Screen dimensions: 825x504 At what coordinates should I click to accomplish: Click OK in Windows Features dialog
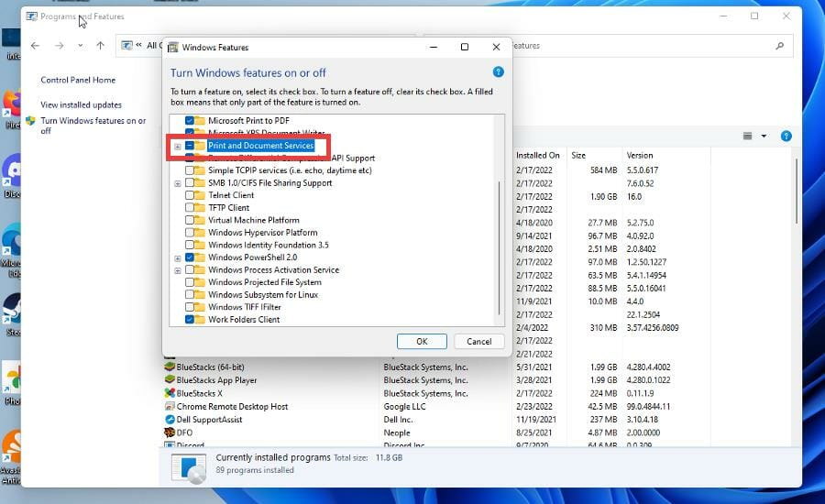422,342
